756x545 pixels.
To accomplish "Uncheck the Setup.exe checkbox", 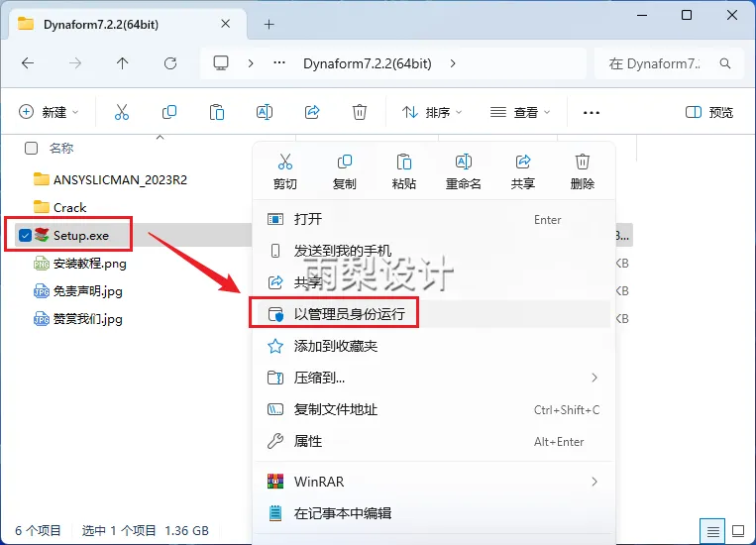I will click(x=25, y=236).
